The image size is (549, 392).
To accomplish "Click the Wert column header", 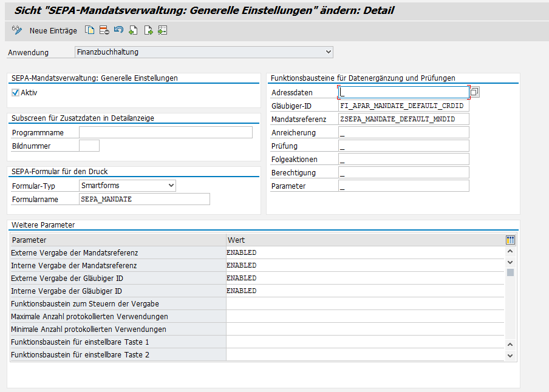I will (x=364, y=240).
